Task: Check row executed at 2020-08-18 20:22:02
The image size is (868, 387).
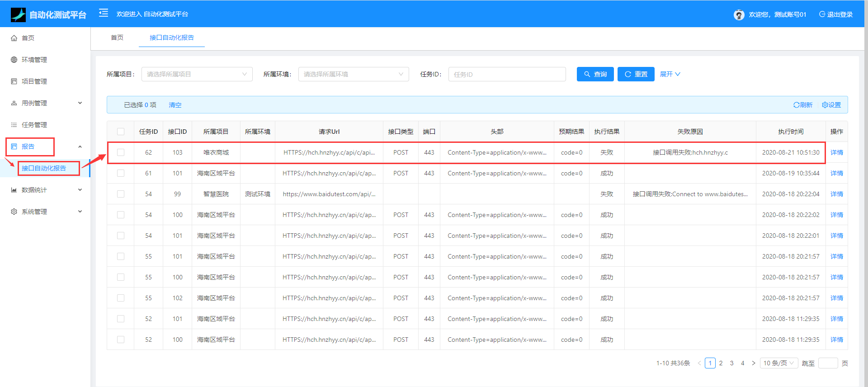Action: pyautogui.click(x=121, y=215)
